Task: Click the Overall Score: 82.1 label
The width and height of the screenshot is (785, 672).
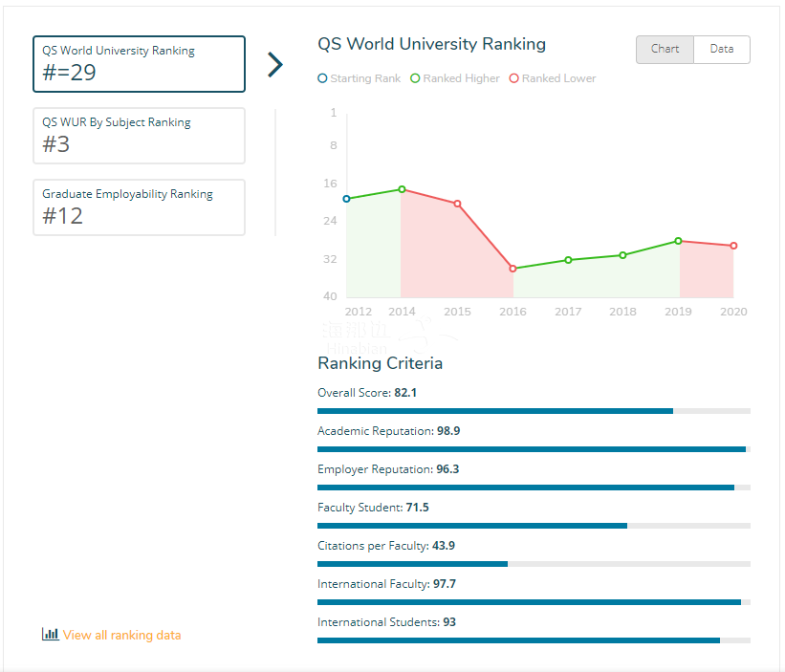Action: pos(367,393)
